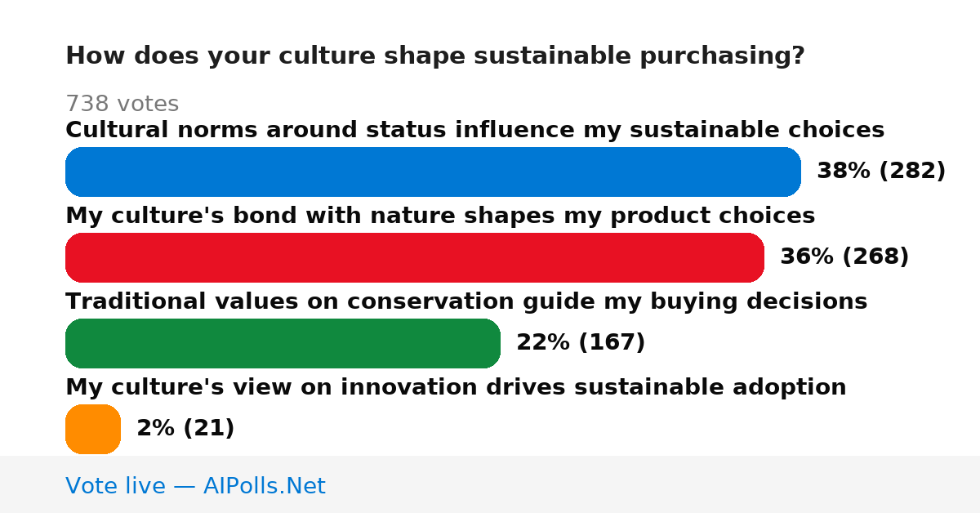980x513 pixels.
Task: Select the Cultural norms around status option
Action: pos(474,130)
